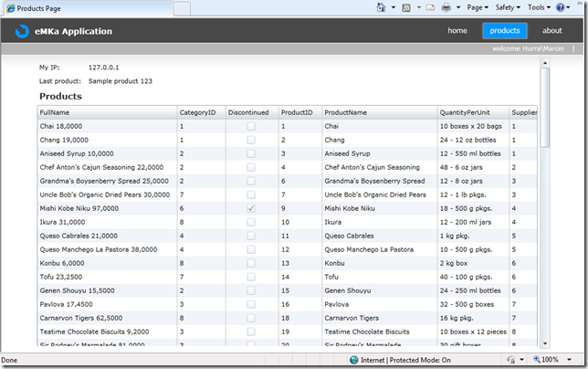Click the 16 kg pkg. quantity cell
Image resolution: width=588 pixels, height=369 pixels.
tap(473, 318)
